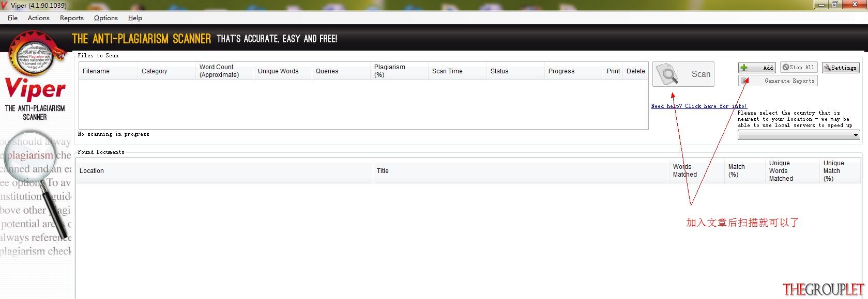The width and height of the screenshot is (868, 299).
Task: Click the Status column header
Action: [516, 71]
